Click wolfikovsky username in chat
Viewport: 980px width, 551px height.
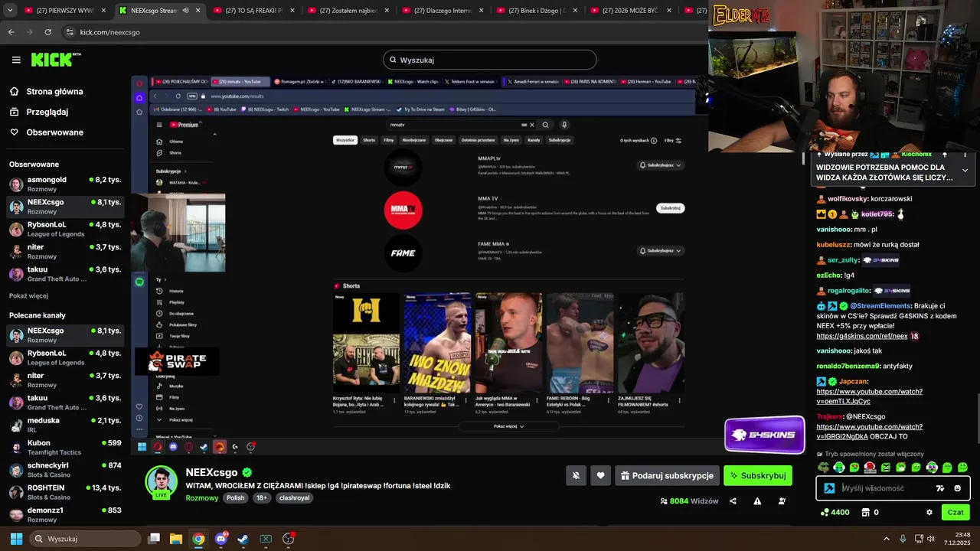click(x=848, y=199)
